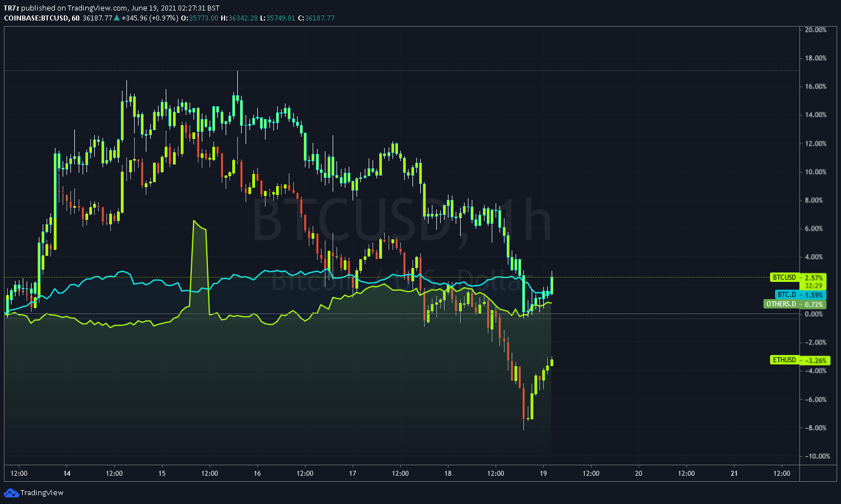Click date 18 on the time axis
Viewport: 841px width, 504px height.
[448, 474]
